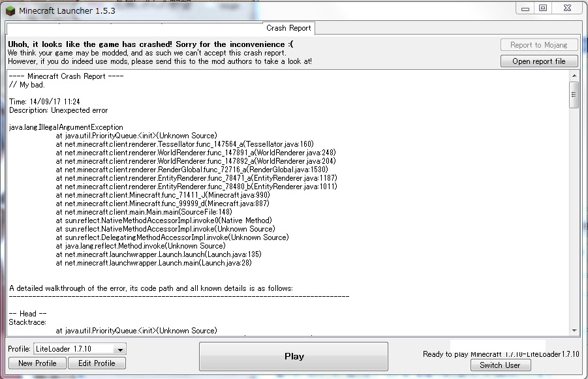
Task: Click the java.lang.reflect.Method.invoke stack line
Action: (x=140, y=246)
